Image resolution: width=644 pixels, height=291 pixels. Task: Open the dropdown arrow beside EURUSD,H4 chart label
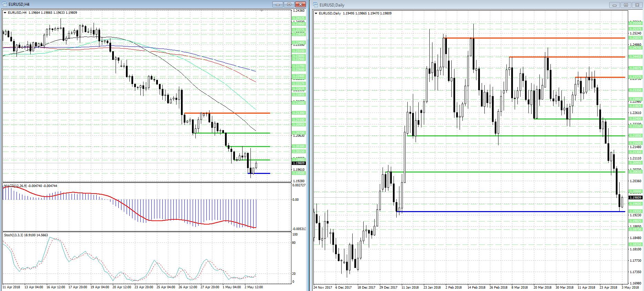pyautogui.click(x=5, y=13)
